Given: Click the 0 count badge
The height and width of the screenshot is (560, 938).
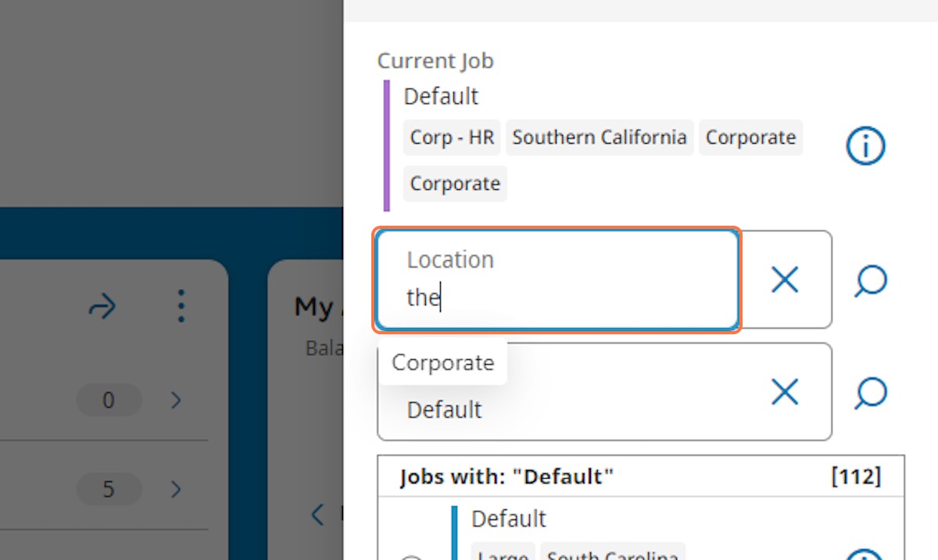Looking at the screenshot, I should [109, 401].
